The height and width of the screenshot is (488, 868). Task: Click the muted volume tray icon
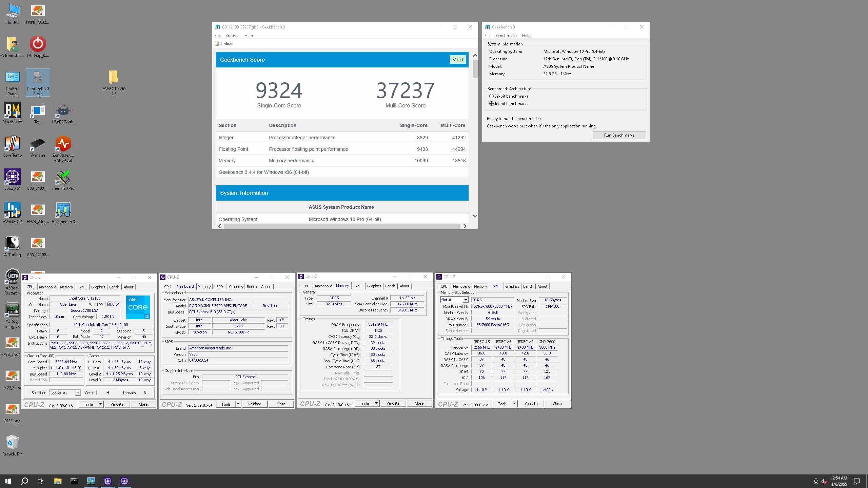click(x=824, y=481)
